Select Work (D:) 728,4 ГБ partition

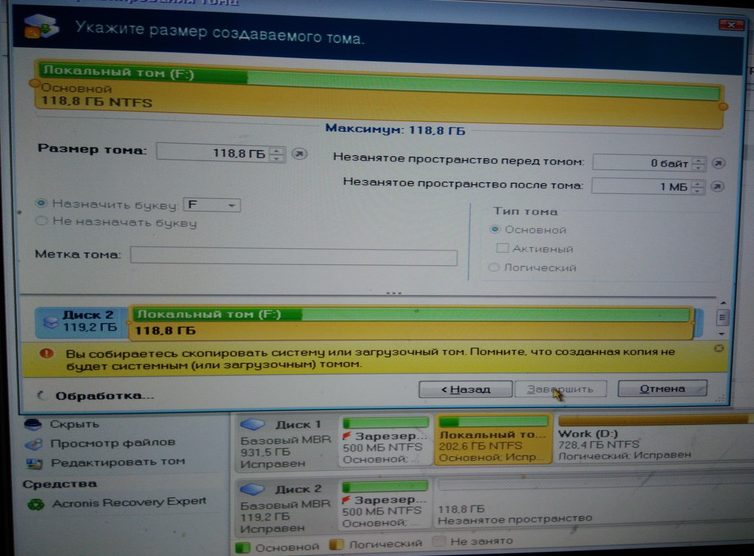click(x=654, y=439)
